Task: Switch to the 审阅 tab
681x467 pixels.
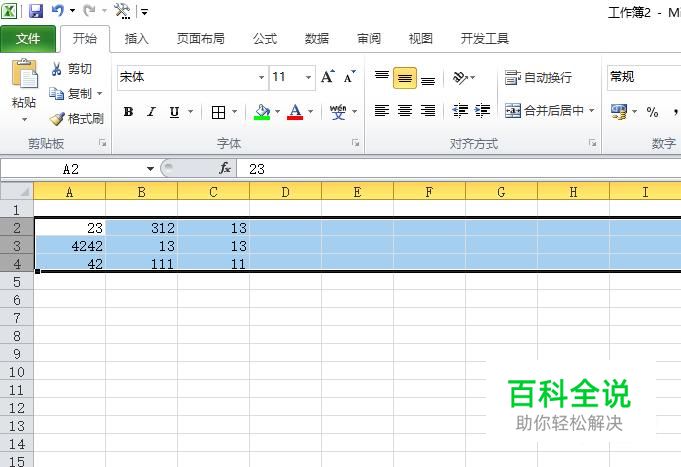Action: (x=369, y=39)
